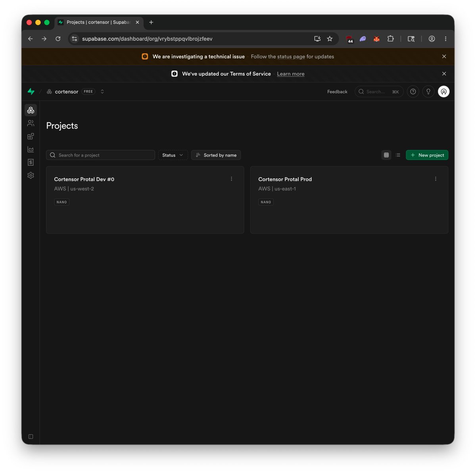
Task: Open the MetaMask fox extension
Action: tap(376, 39)
